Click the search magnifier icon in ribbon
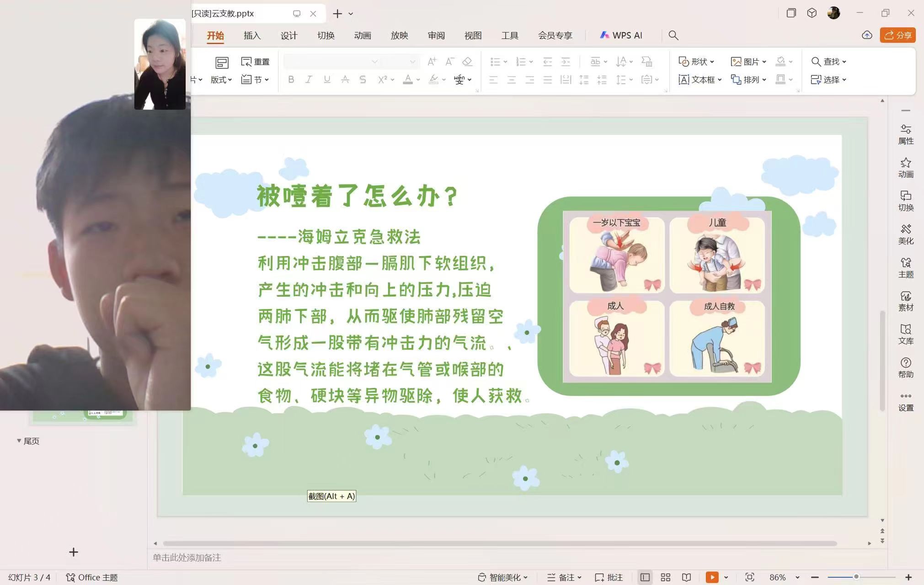This screenshot has width=924, height=585. click(673, 35)
